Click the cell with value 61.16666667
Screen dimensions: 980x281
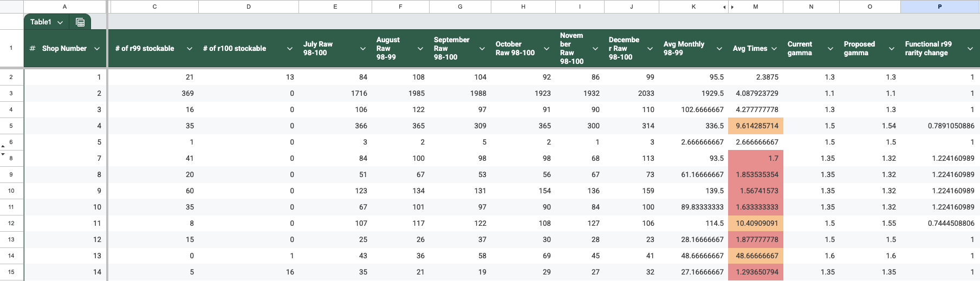coord(693,174)
